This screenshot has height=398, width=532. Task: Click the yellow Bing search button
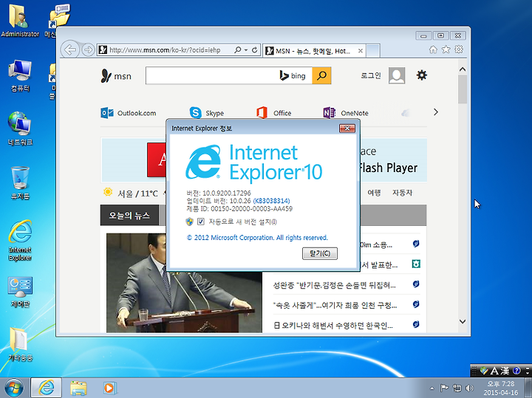pyautogui.click(x=321, y=75)
